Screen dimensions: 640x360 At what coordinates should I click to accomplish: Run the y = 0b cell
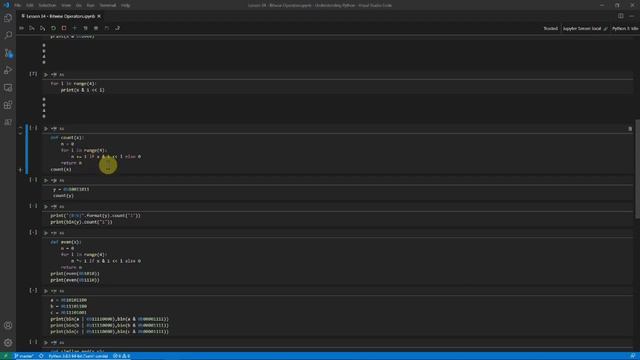point(46,180)
